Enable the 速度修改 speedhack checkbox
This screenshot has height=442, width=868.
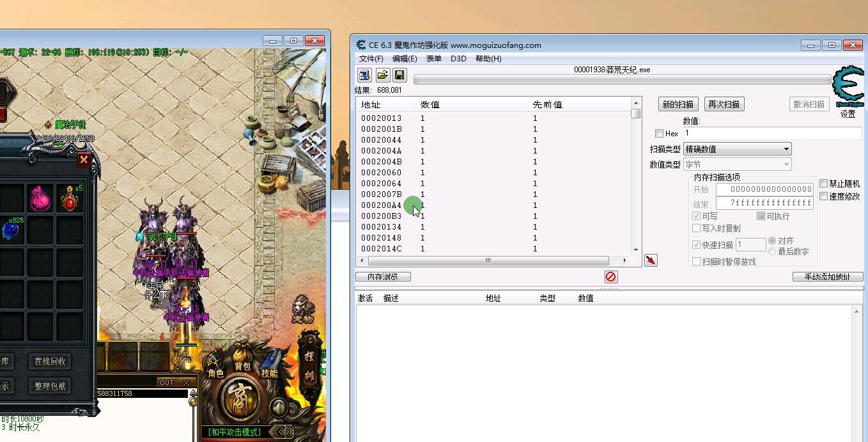(x=824, y=196)
